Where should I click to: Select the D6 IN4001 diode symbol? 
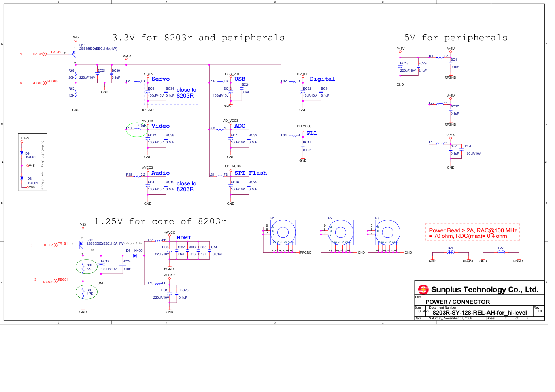[x=135, y=256]
